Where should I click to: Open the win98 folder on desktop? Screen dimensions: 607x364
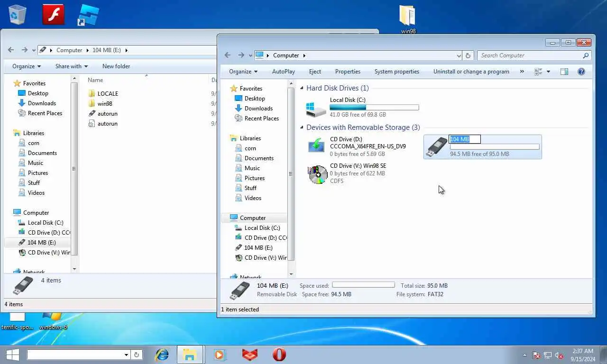(408, 19)
